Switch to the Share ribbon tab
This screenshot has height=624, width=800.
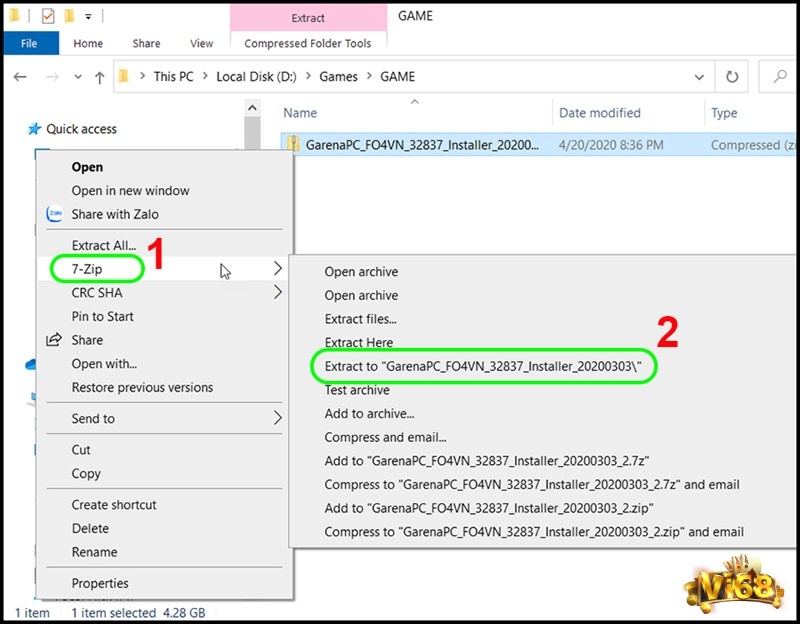[x=146, y=43]
